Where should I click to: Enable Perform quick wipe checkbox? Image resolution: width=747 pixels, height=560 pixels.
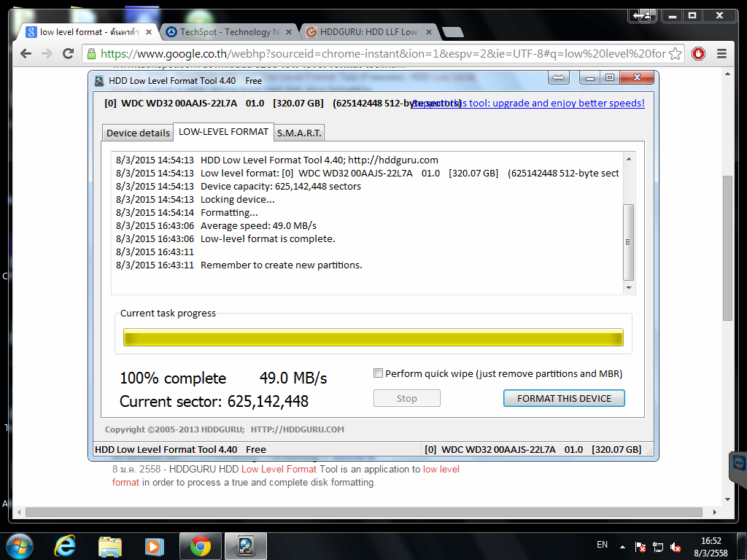pyautogui.click(x=379, y=373)
